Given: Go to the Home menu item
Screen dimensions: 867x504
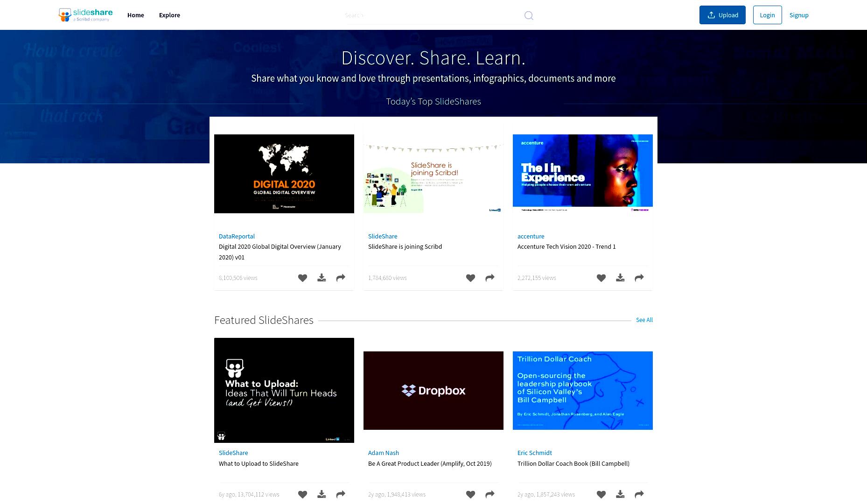Looking at the screenshot, I should [x=136, y=15].
